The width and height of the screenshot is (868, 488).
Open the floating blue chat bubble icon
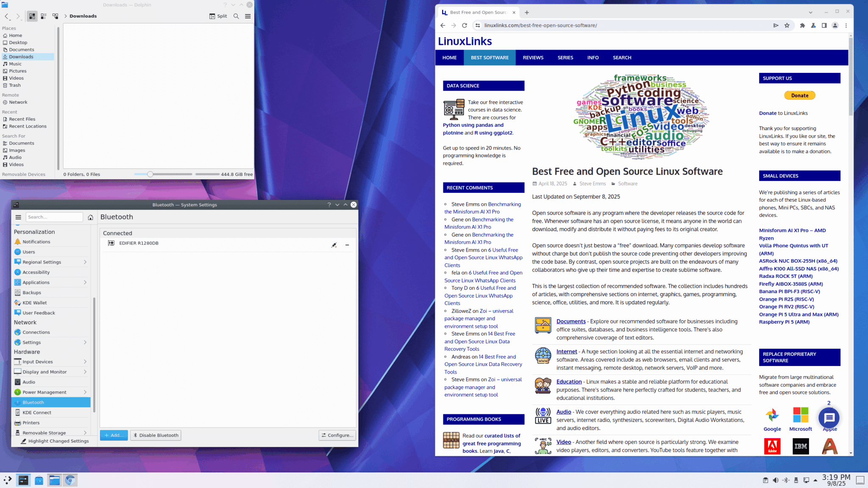(x=829, y=418)
